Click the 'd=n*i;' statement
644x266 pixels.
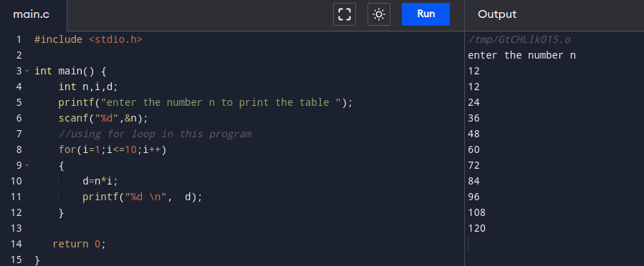100,181
